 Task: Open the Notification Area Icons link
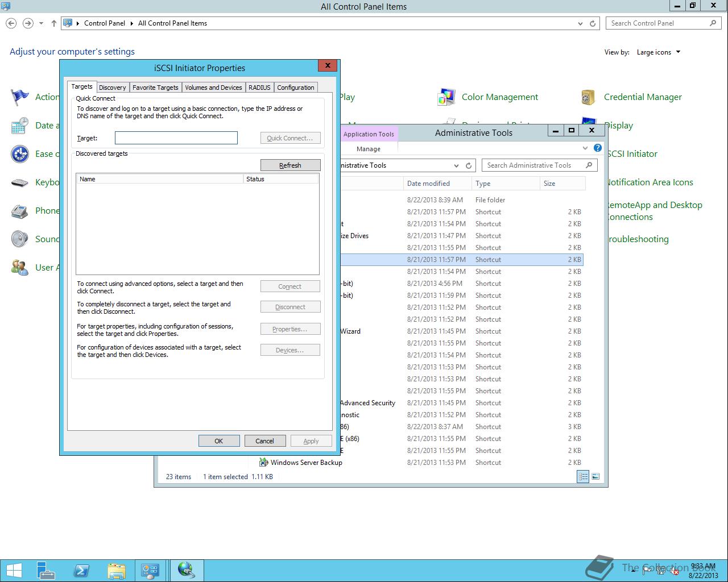[650, 182]
